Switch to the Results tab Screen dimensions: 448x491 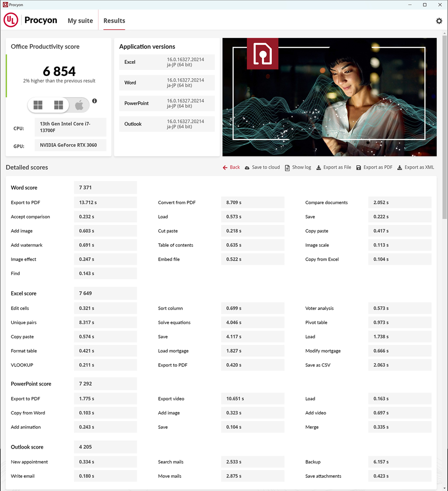click(x=114, y=21)
